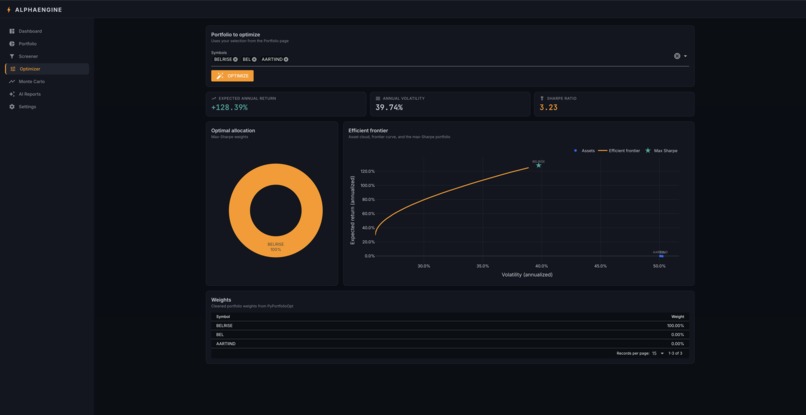Select the BEL row in Weights table
Viewport: 806px width, 415px height.
coord(450,334)
